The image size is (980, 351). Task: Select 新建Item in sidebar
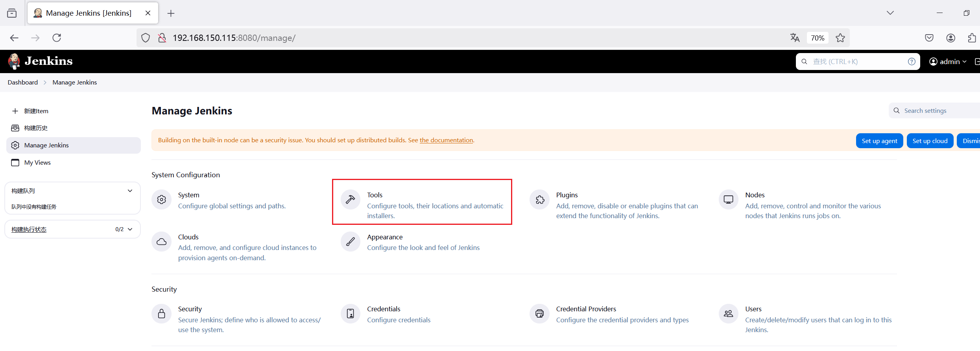coord(73,111)
